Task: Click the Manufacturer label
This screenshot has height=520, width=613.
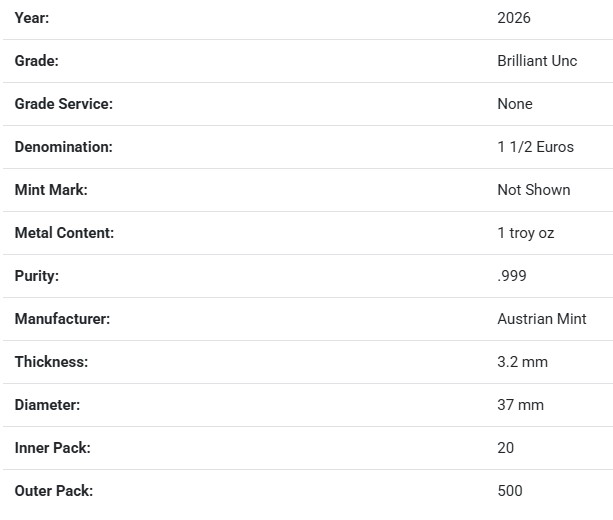Action: (x=62, y=319)
